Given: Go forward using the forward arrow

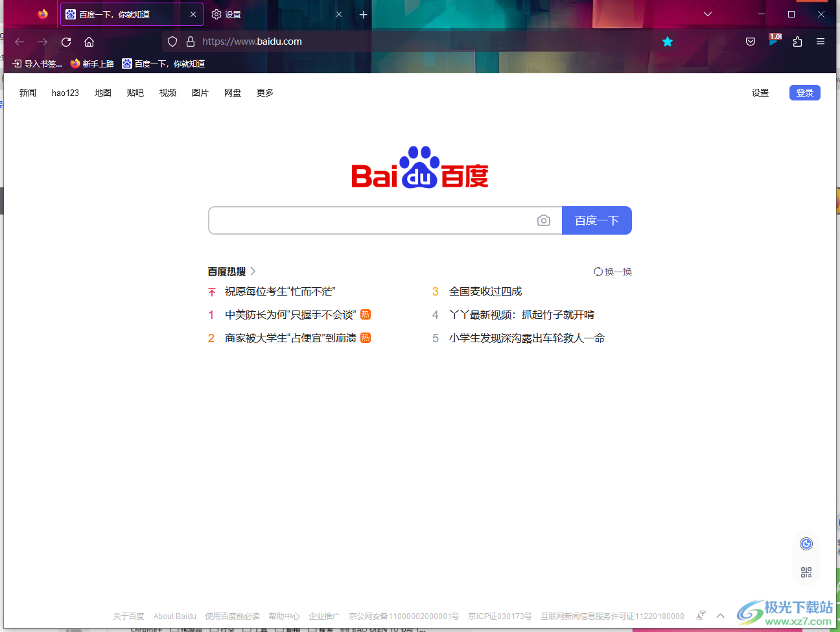Looking at the screenshot, I should (43, 41).
